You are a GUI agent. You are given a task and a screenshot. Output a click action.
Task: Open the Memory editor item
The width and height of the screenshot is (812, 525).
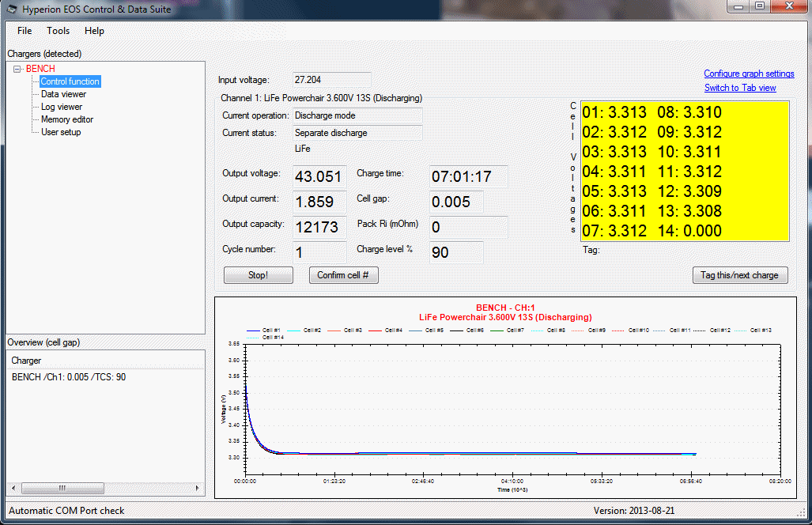(67, 119)
